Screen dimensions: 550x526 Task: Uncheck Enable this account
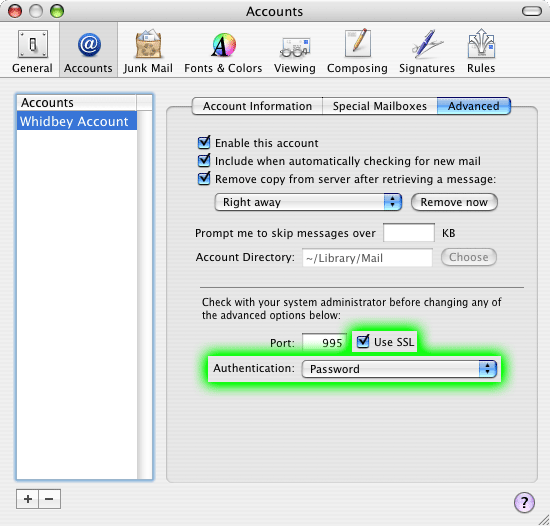(x=204, y=142)
